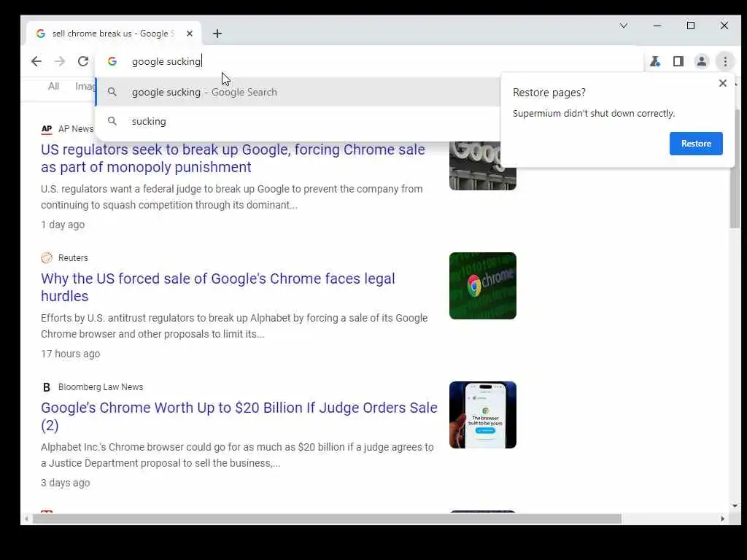This screenshot has width=747, height=560.
Task: Click snippet starting 'Alphabet Inc.'s Chrome browser'
Action: [x=237, y=455]
